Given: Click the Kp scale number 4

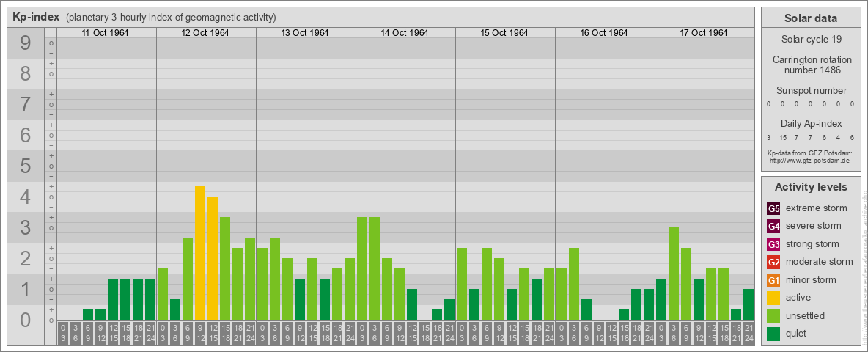Looking at the screenshot, I should (x=26, y=197).
